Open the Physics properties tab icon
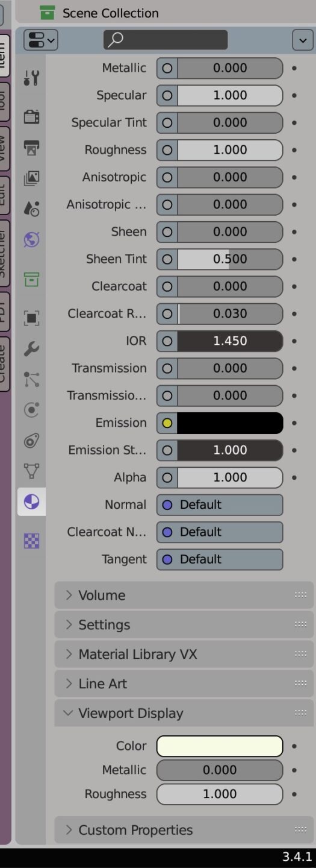Image resolution: width=316 pixels, height=868 pixels. (x=31, y=410)
